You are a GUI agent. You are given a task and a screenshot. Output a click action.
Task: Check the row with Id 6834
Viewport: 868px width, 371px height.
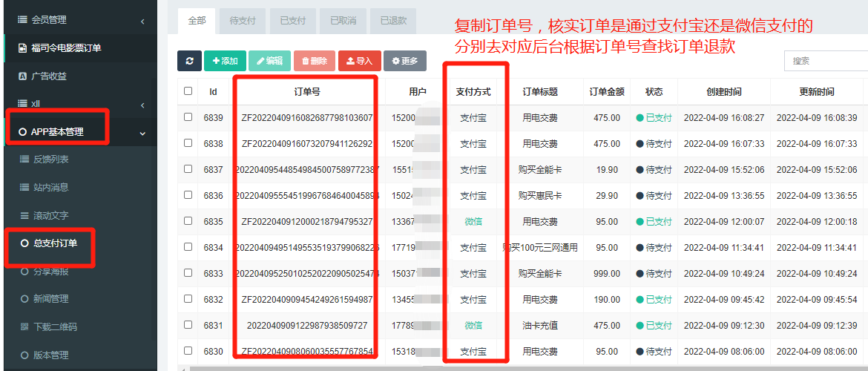pos(188,247)
